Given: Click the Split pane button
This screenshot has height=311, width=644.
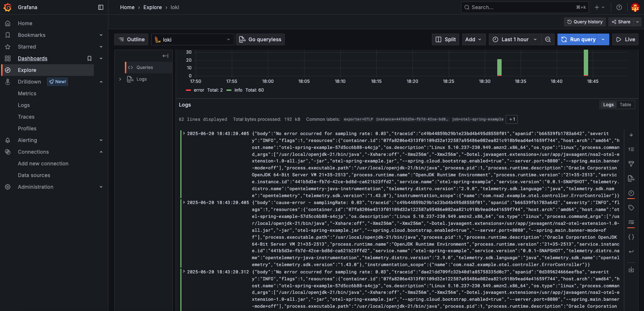Looking at the screenshot, I should coord(446,39).
